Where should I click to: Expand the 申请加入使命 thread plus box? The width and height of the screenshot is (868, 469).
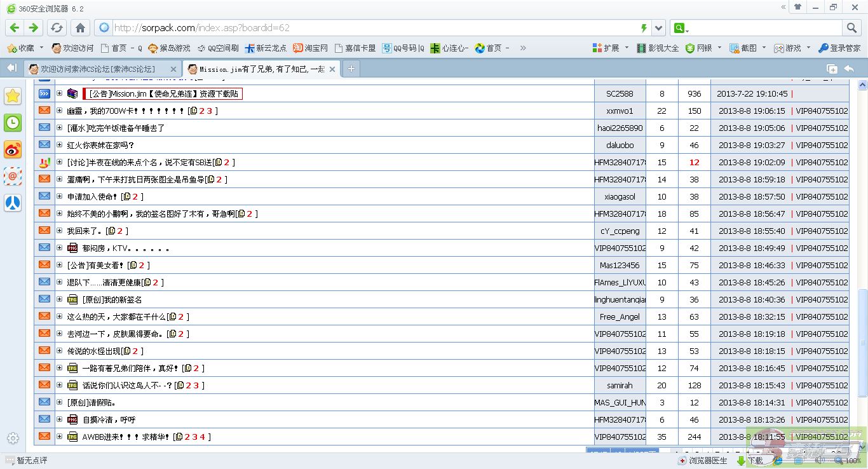tap(59, 196)
